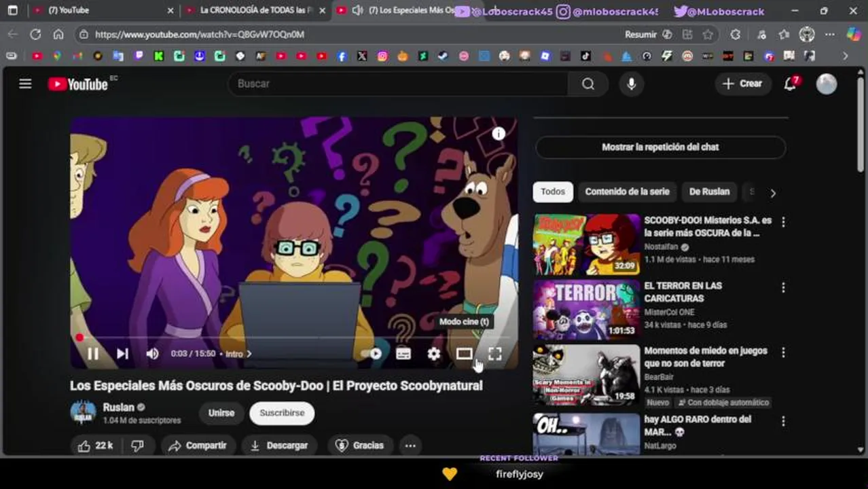The width and height of the screenshot is (868, 489).
Task: Open options for SCOOBY-DOO Misterios S.A. video
Action: coord(783,222)
